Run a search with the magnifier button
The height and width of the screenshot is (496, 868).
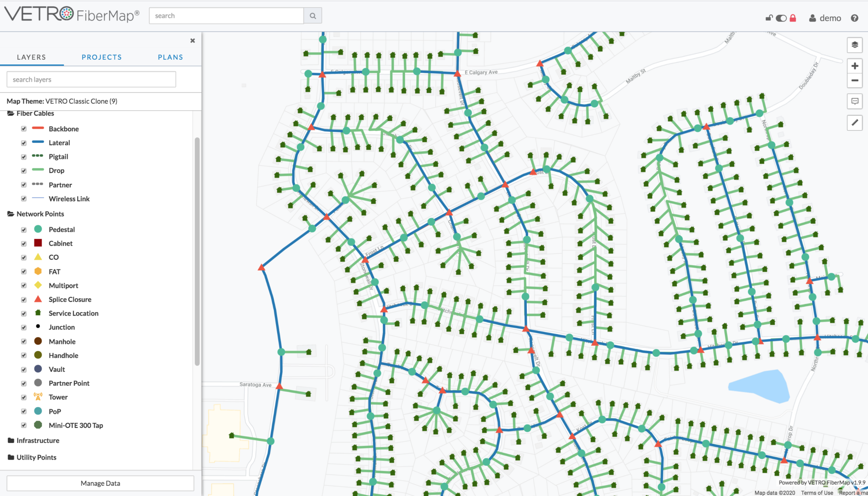[x=313, y=16]
